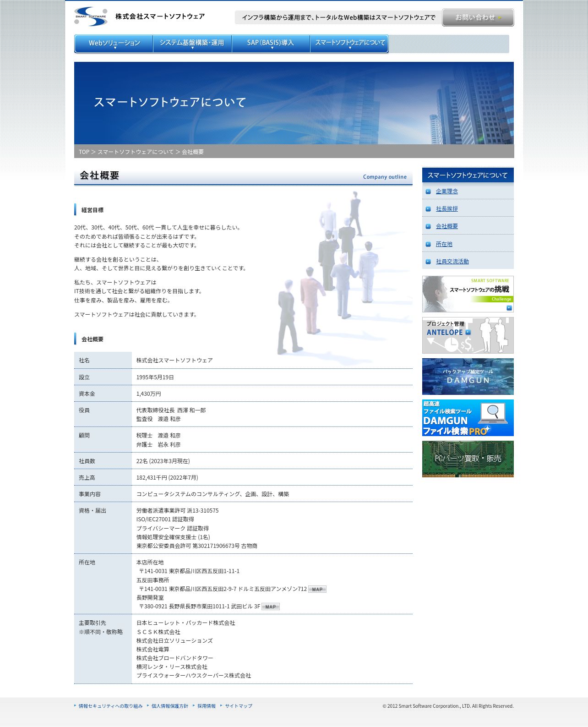Open 社員交流活動 in the sidebar

pyautogui.click(x=452, y=261)
